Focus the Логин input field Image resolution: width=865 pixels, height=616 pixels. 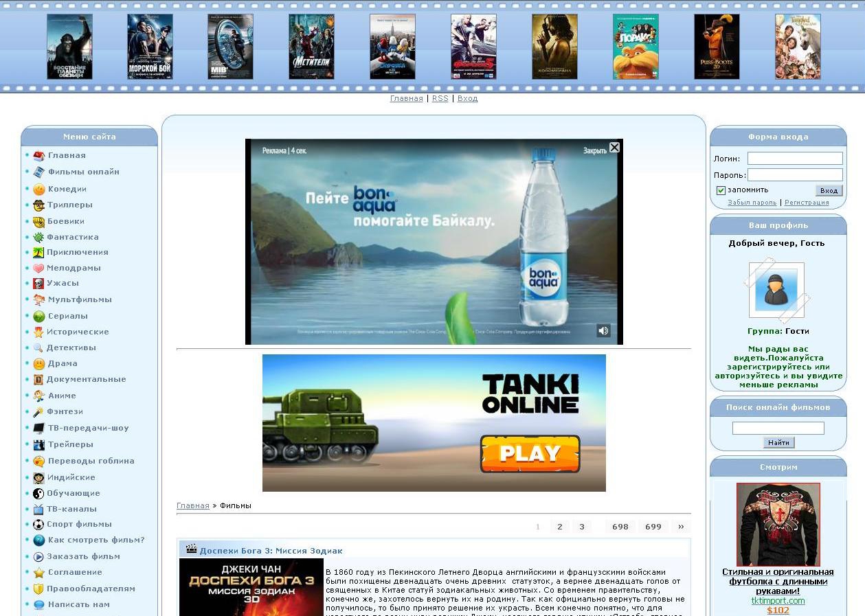(795, 159)
